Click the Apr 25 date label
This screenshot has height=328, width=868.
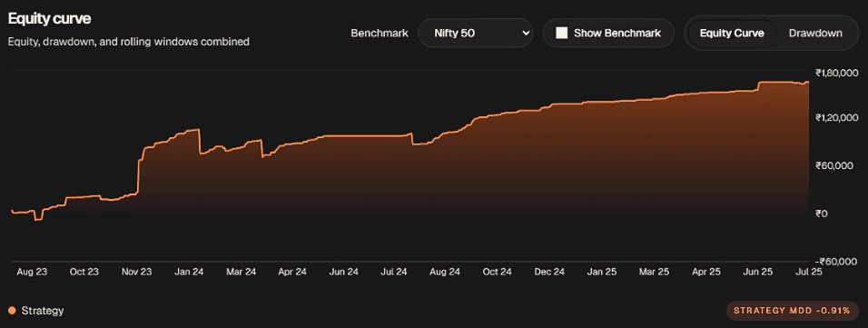click(x=706, y=272)
